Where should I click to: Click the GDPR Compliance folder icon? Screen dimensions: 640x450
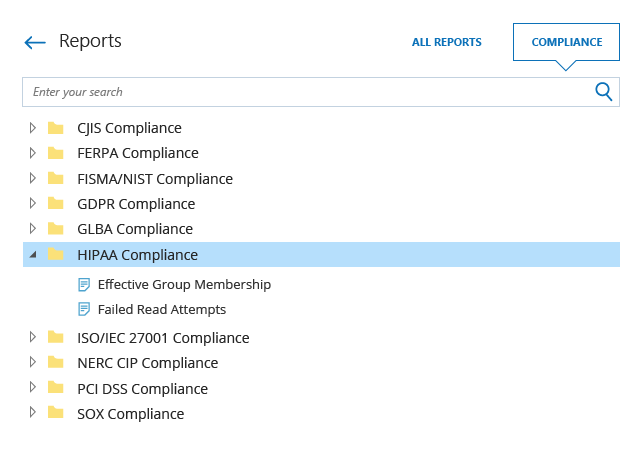pos(56,204)
